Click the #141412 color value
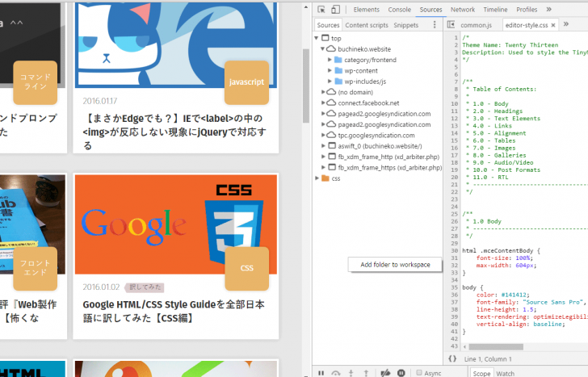 [x=514, y=295]
